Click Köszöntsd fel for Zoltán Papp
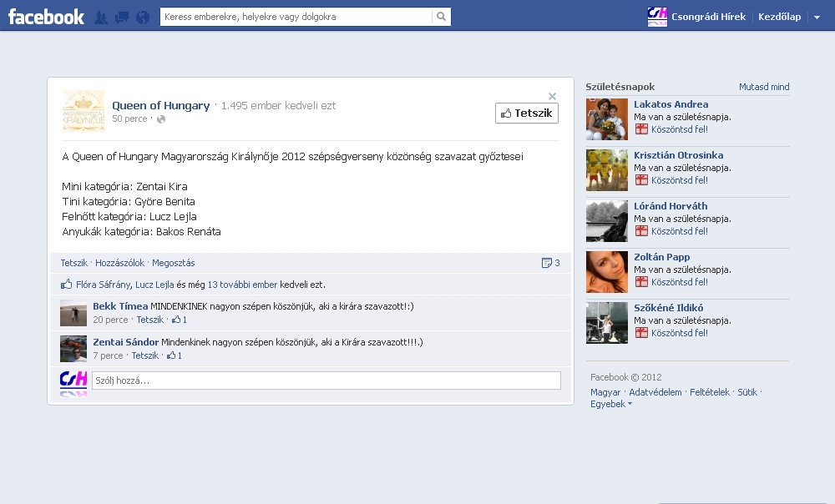 [680, 282]
